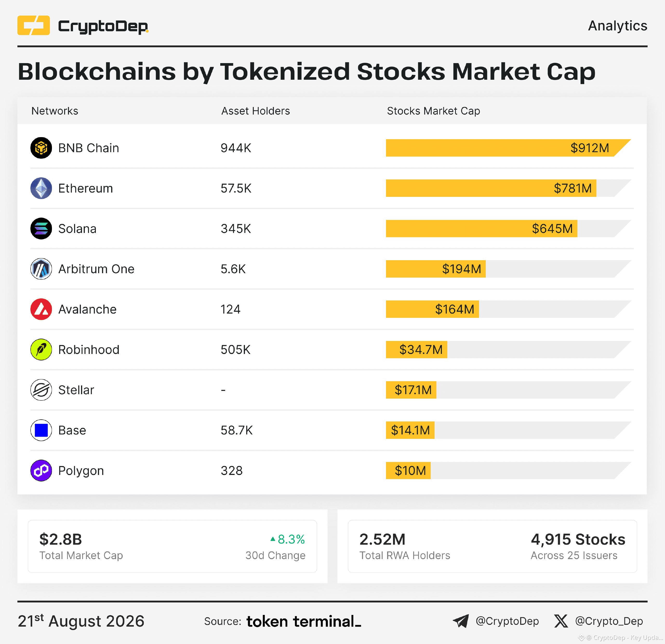This screenshot has width=665, height=644.
Task: Click the X social logo icon
Action: (x=561, y=621)
